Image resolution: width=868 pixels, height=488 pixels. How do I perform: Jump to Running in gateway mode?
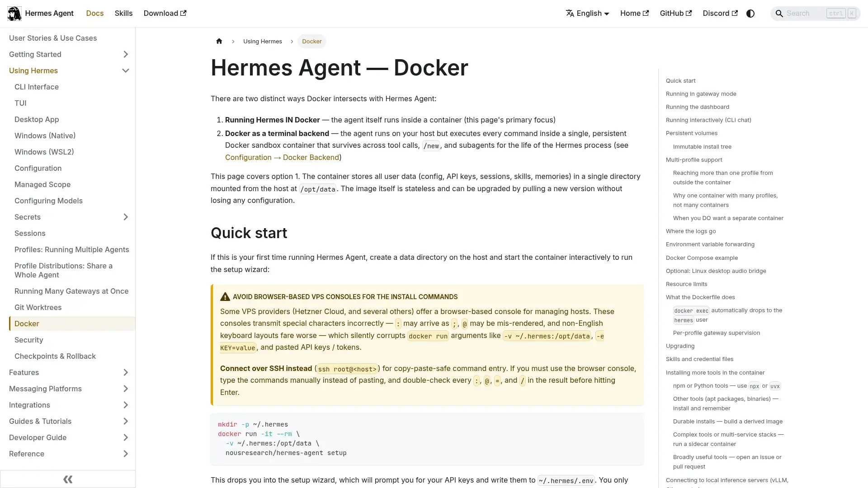[701, 94]
